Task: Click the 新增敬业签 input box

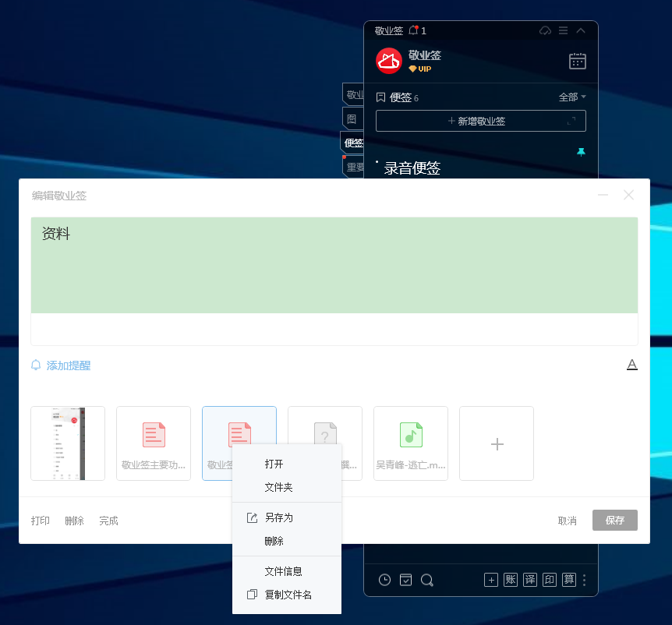Action: [480, 121]
